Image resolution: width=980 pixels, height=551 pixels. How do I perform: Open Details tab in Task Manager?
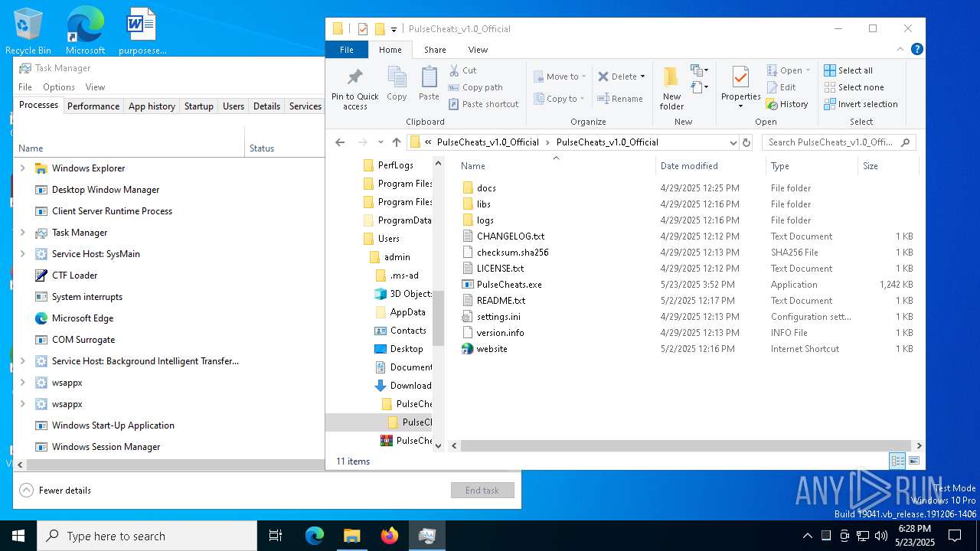pos(266,106)
